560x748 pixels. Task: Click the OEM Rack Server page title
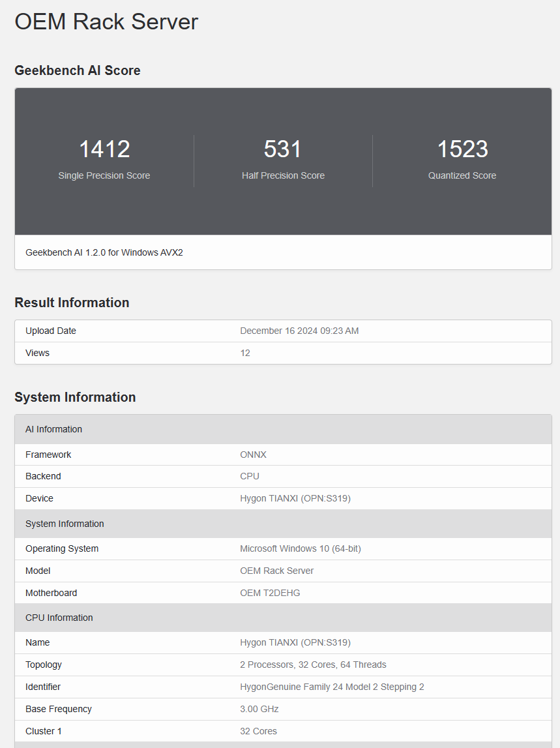pyautogui.click(x=106, y=22)
